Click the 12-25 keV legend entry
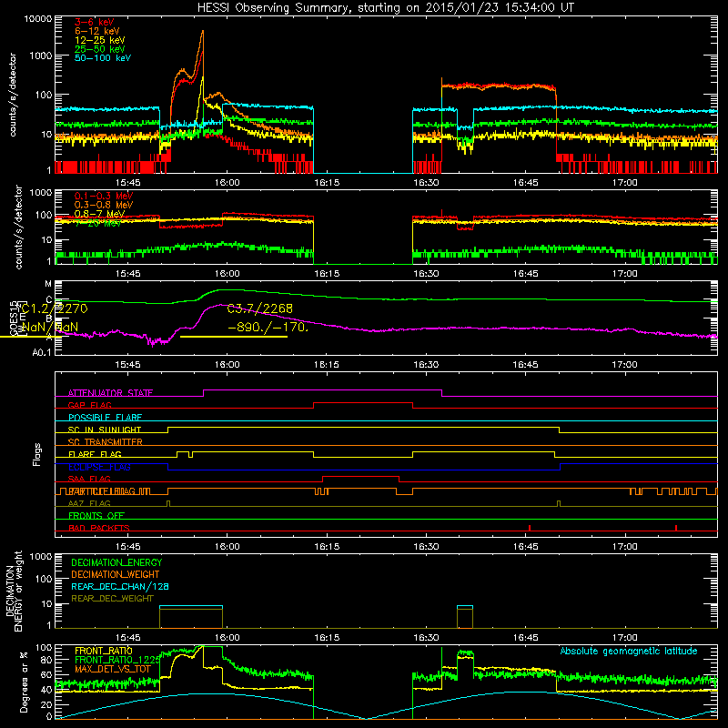This screenshot has height=728, width=728. click(100, 40)
